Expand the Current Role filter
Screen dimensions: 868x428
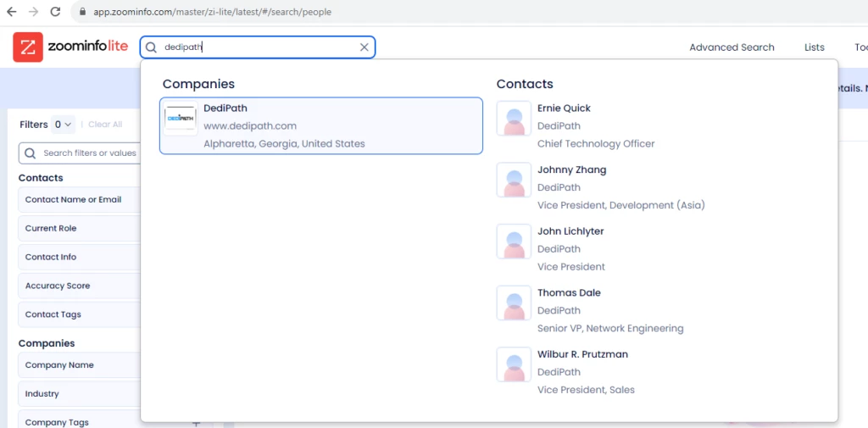point(78,229)
